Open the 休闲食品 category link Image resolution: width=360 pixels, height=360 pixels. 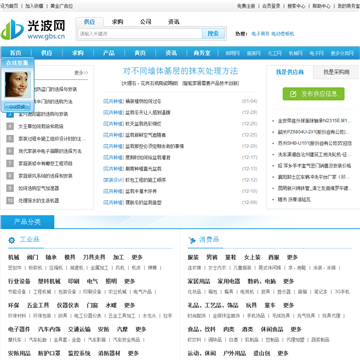pos(272,329)
